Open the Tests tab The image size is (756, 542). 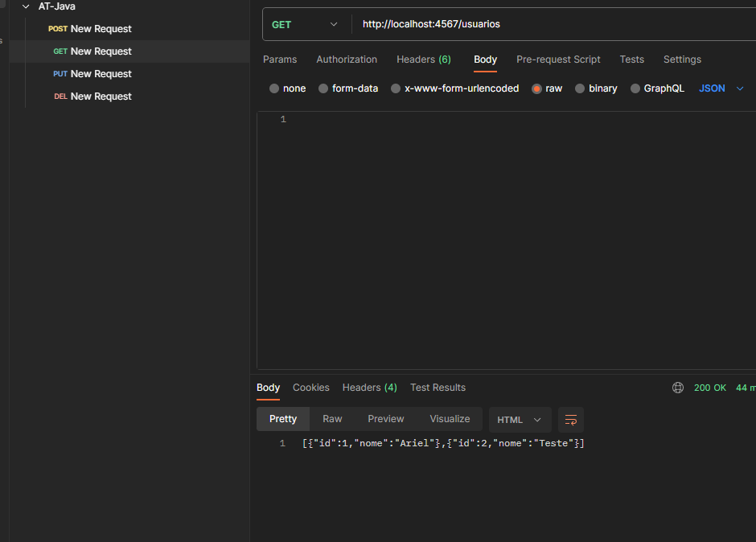(631, 60)
